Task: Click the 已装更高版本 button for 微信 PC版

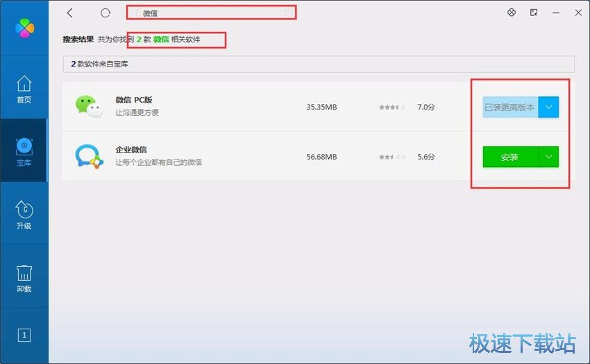Action: [x=511, y=107]
